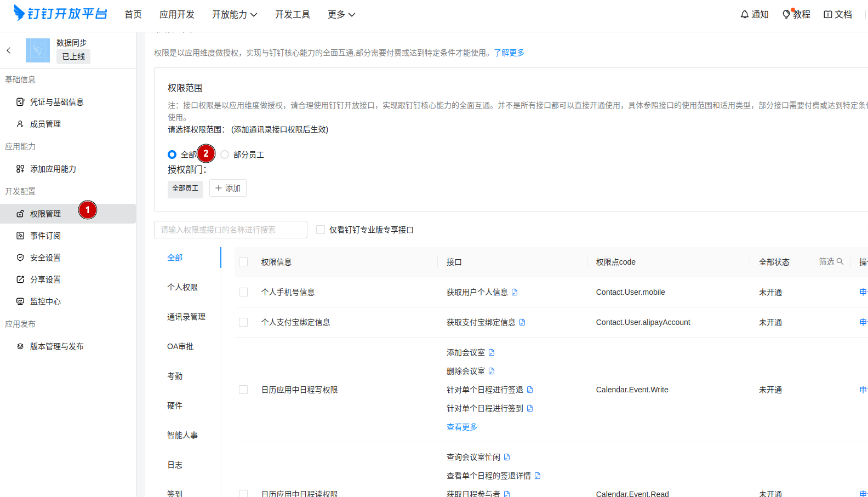The image size is (868, 497).
Task: Check the 个人手机号信息 row checkbox
Action: point(243,293)
